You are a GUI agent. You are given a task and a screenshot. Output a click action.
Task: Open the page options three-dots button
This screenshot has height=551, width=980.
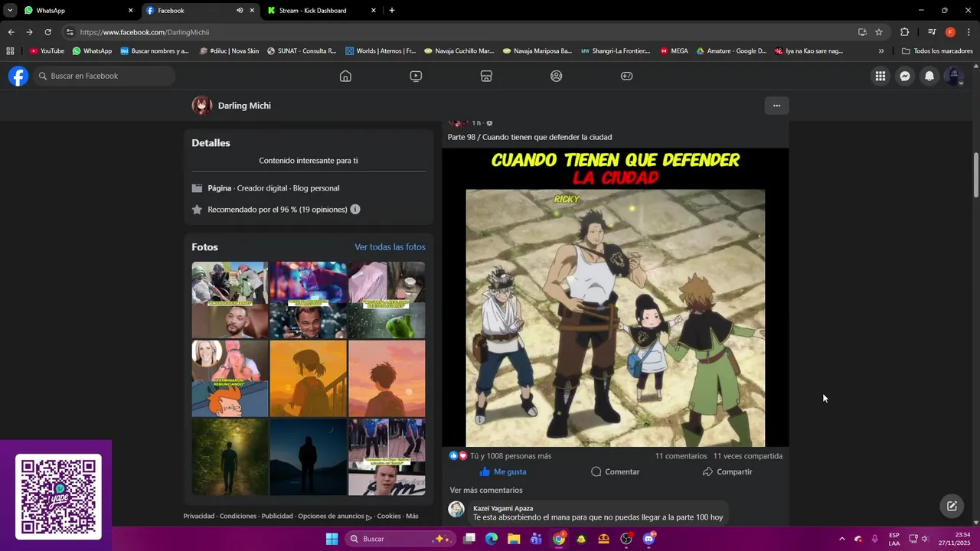coord(776,106)
